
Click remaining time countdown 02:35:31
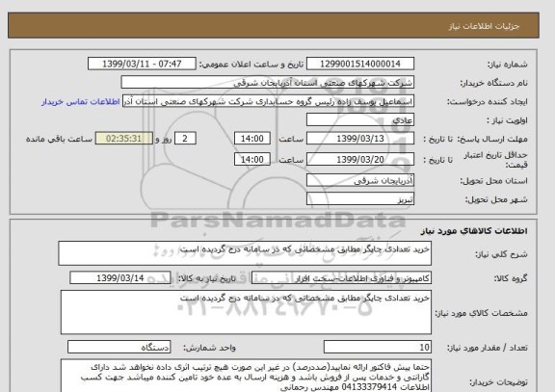[124, 139]
